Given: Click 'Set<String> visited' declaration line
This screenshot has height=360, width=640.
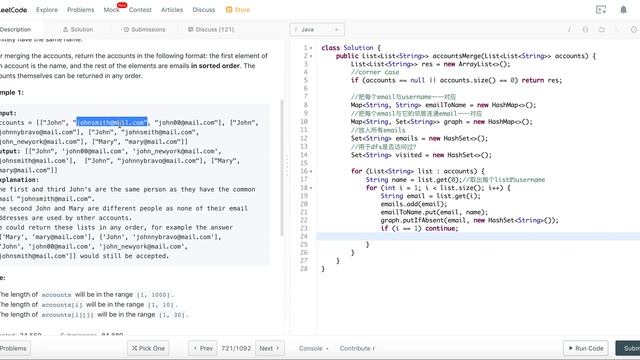Looking at the screenshot, I should 421,155.
